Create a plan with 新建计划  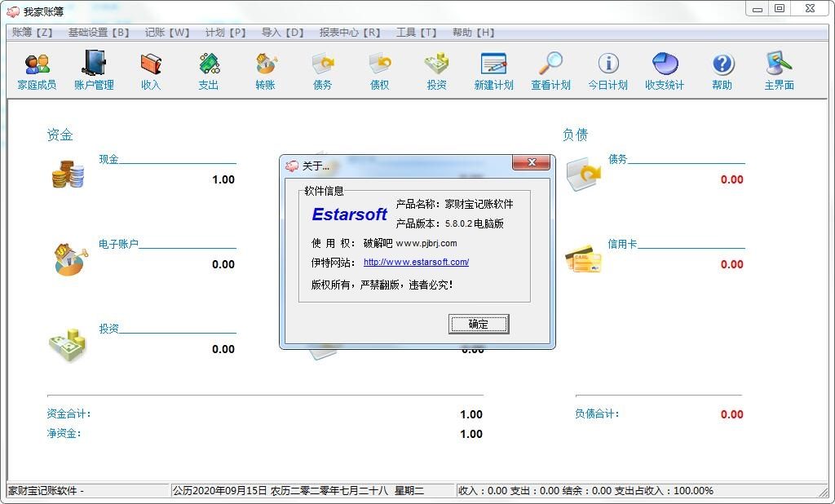(493, 72)
